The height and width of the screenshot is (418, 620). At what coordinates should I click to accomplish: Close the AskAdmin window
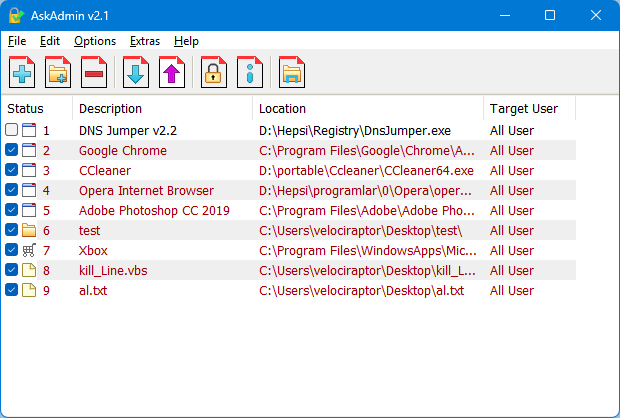coord(595,15)
